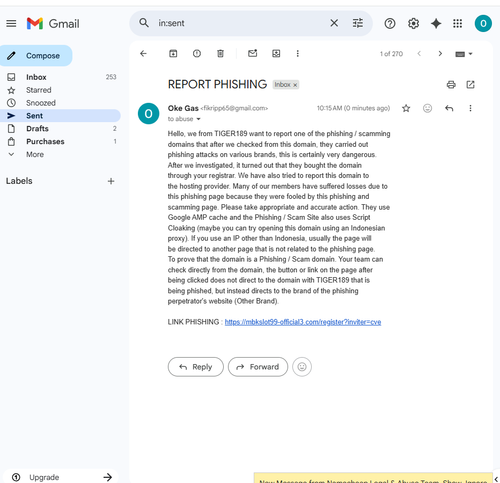Expand the More sidebar section
This screenshot has height=483, width=500.
click(x=60, y=154)
